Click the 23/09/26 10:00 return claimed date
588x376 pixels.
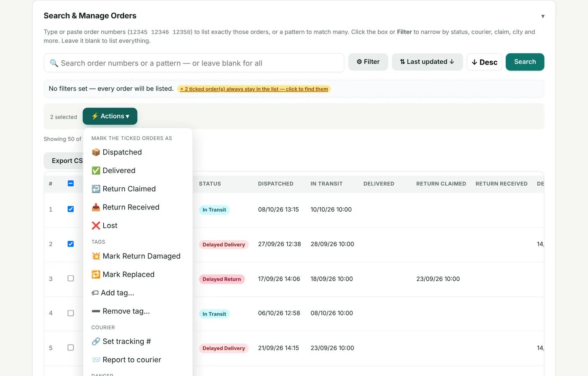438,279
